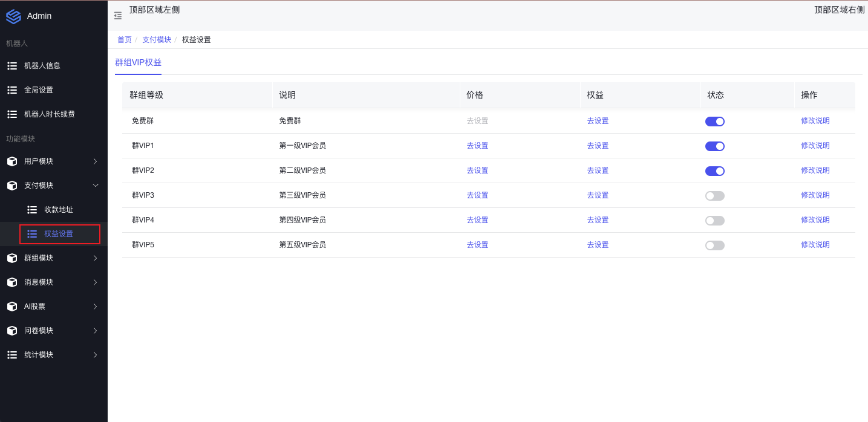Click the list icon beside 机器人信息

click(x=12, y=65)
